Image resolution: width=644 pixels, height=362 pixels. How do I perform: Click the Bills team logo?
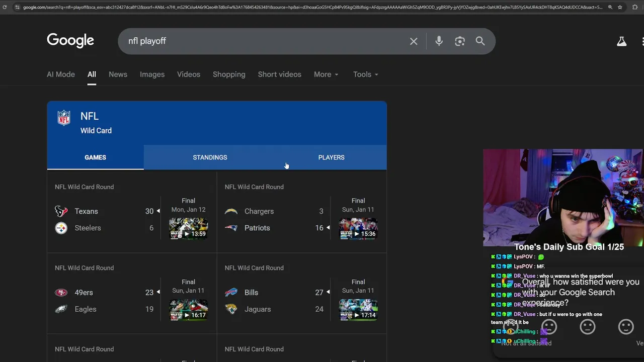point(231,293)
